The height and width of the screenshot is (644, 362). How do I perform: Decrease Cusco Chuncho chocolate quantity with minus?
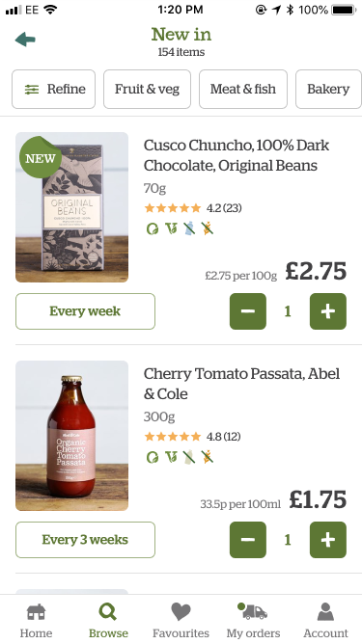(x=248, y=311)
